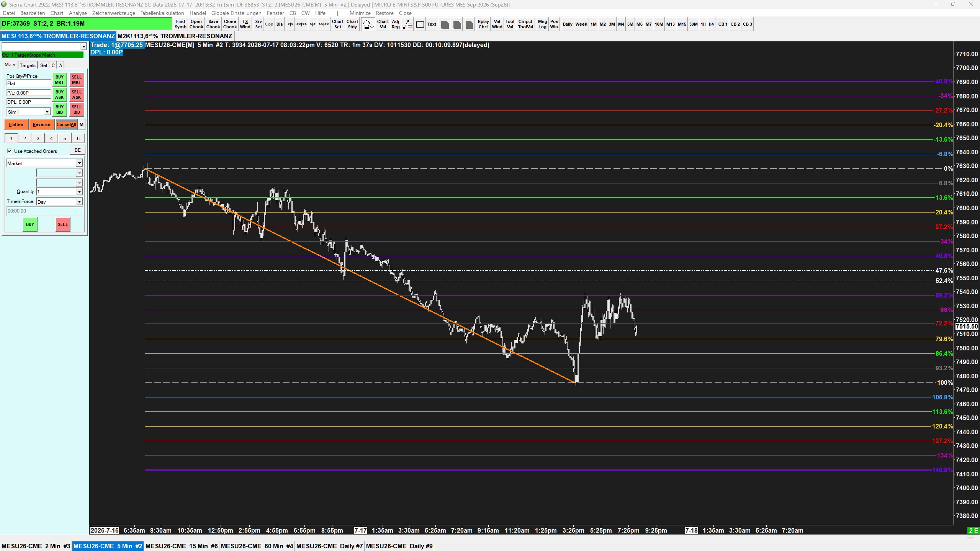Open the Quantity dropdown

(79, 191)
